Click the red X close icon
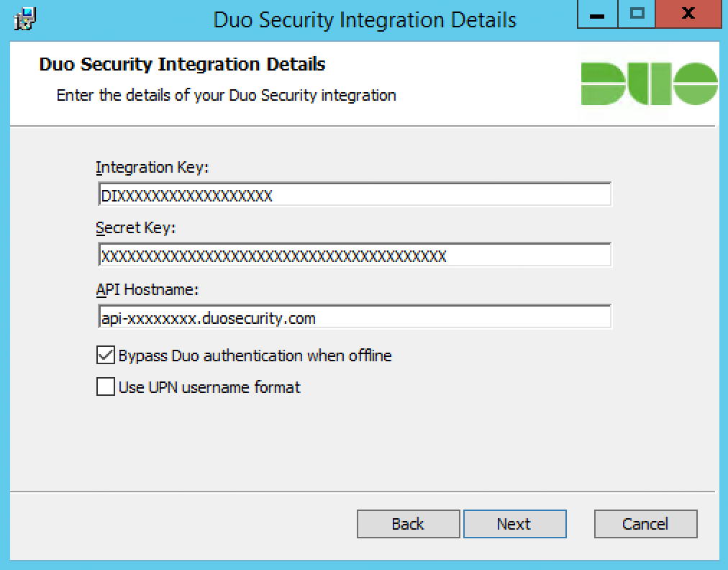 (688, 13)
